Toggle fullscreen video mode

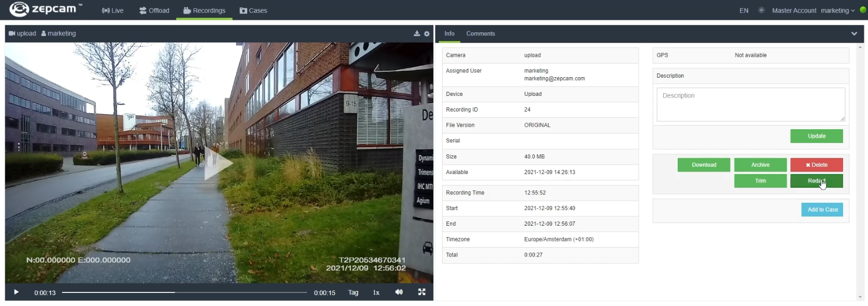point(422,292)
